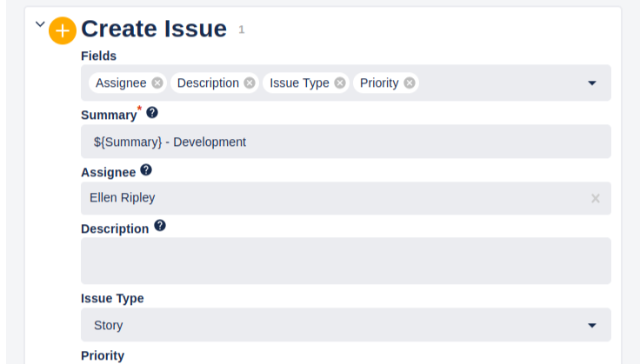Click into the Summary text field
The image size is (640, 364).
(345, 142)
